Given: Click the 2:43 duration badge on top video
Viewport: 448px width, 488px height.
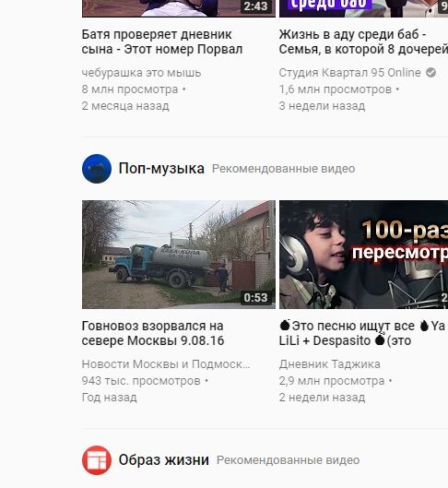Looking at the screenshot, I should pos(255,6).
